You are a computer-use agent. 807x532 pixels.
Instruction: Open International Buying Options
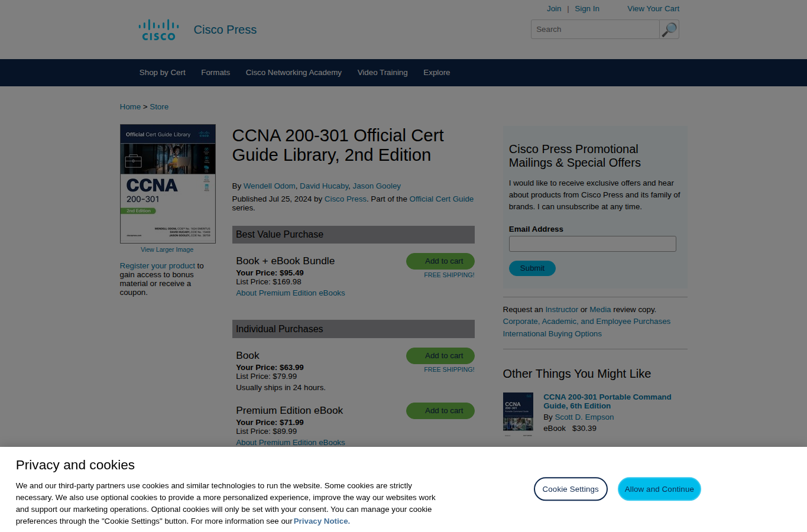[552, 334]
